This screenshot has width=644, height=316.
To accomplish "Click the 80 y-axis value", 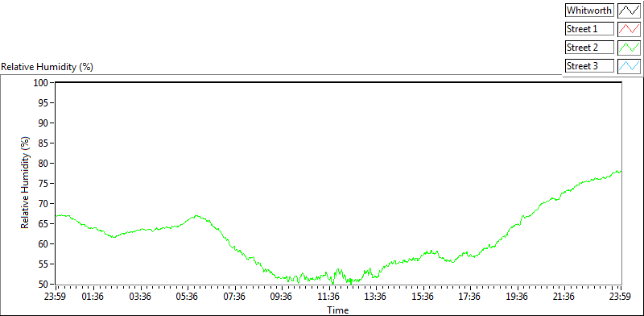I will click(x=43, y=164).
